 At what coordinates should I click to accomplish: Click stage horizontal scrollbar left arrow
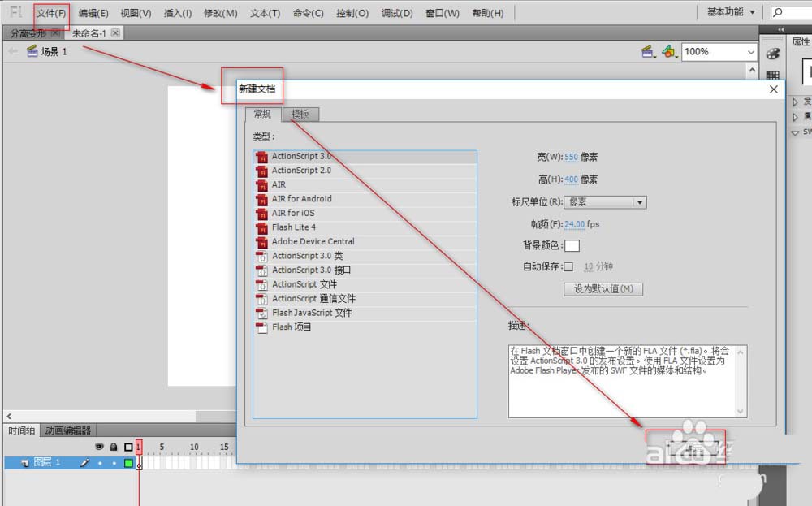coord(9,416)
